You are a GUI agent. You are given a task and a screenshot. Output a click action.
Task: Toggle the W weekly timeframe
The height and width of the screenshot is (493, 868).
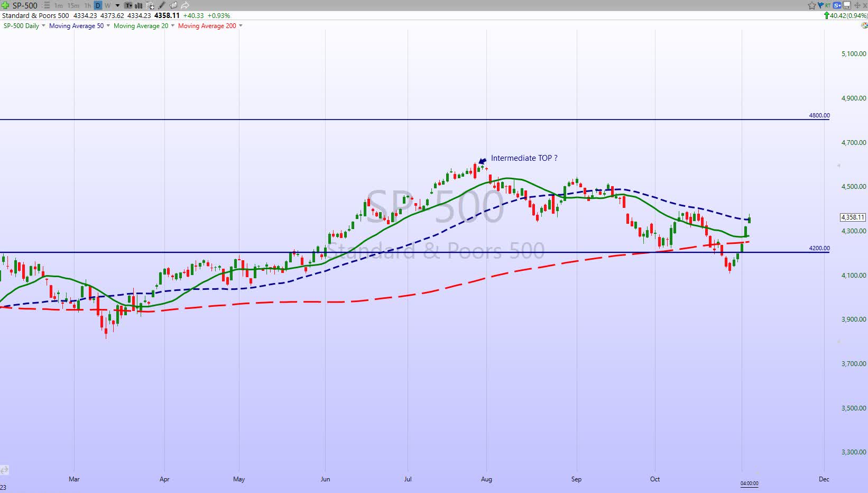click(107, 5)
